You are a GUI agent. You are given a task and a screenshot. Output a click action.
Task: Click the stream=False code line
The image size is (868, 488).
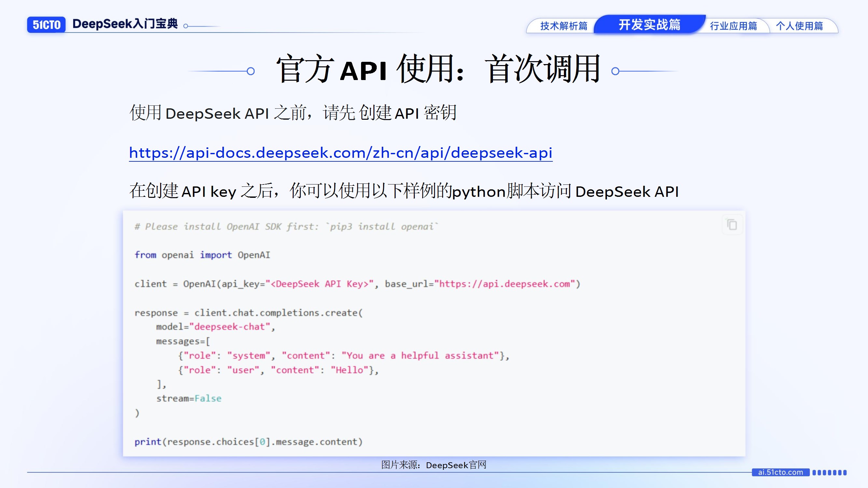(189, 399)
